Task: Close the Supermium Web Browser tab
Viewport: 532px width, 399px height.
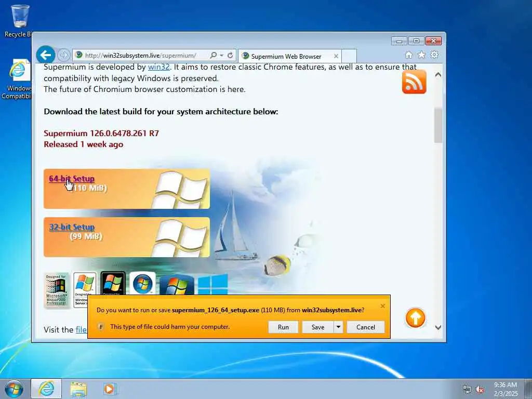Action: click(336, 56)
